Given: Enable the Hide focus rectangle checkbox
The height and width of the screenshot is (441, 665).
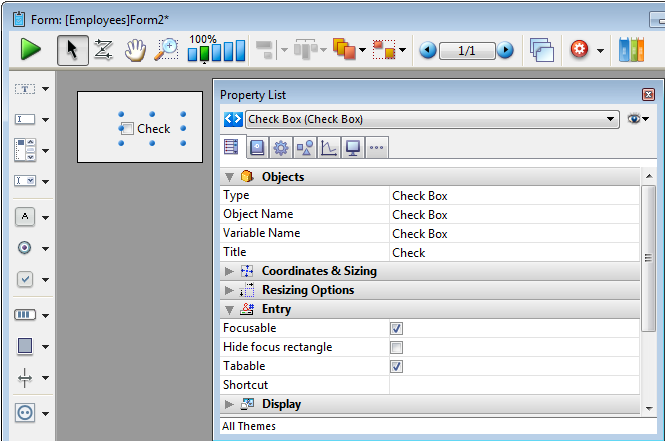Looking at the screenshot, I should (x=396, y=347).
